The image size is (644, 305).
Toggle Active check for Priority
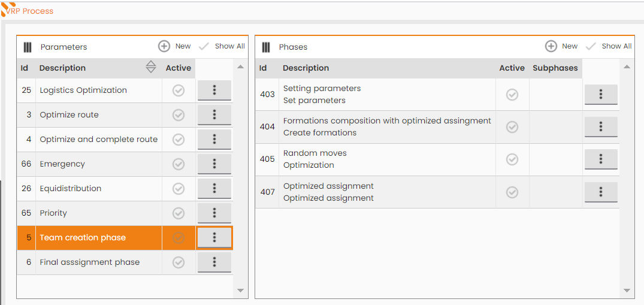179,213
